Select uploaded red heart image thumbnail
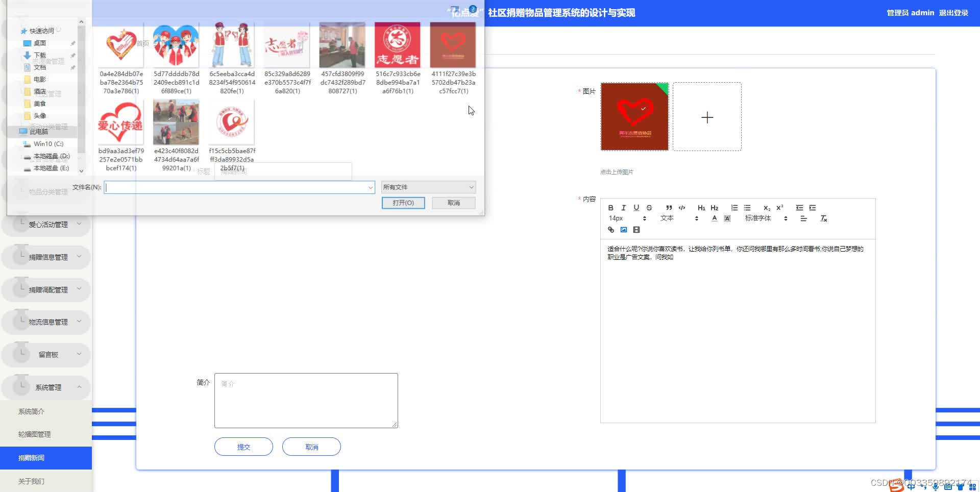This screenshot has height=492, width=980. tap(634, 117)
